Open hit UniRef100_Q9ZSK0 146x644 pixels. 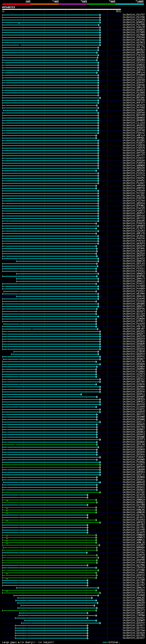click(x=133, y=331)
